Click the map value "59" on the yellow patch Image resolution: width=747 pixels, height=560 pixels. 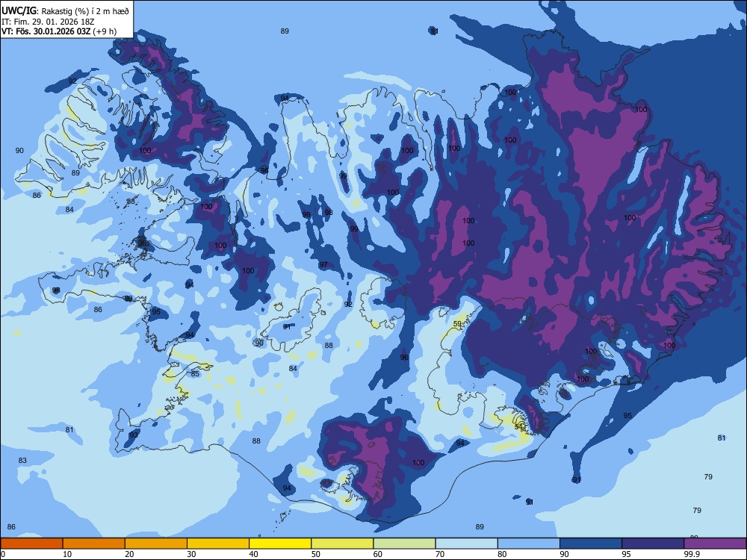457,324
